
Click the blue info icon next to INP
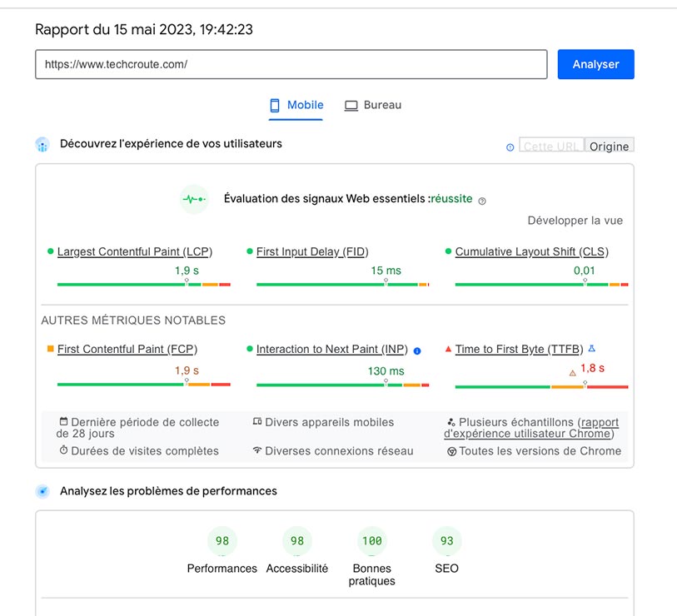click(x=417, y=351)
